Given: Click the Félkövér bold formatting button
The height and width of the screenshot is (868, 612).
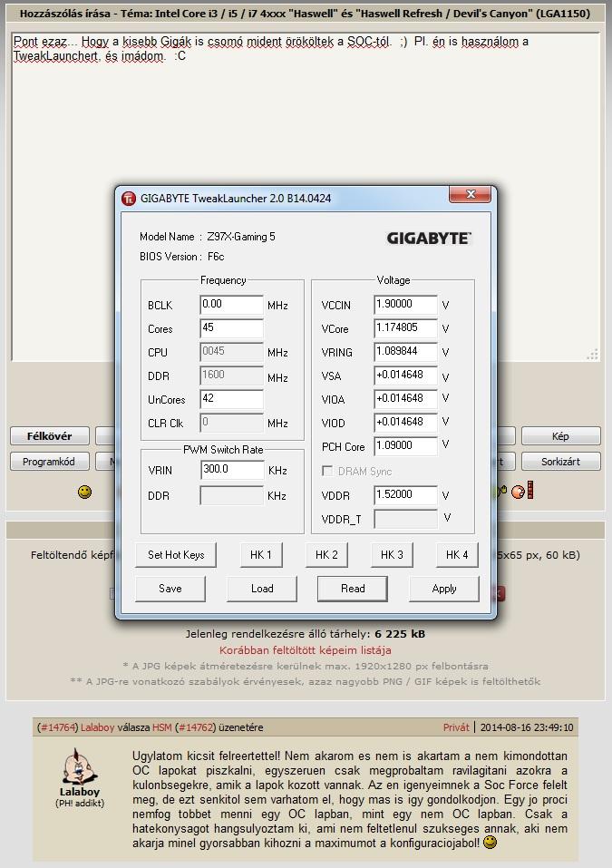Looking at the screenshot, I should (x=49, y=436).
